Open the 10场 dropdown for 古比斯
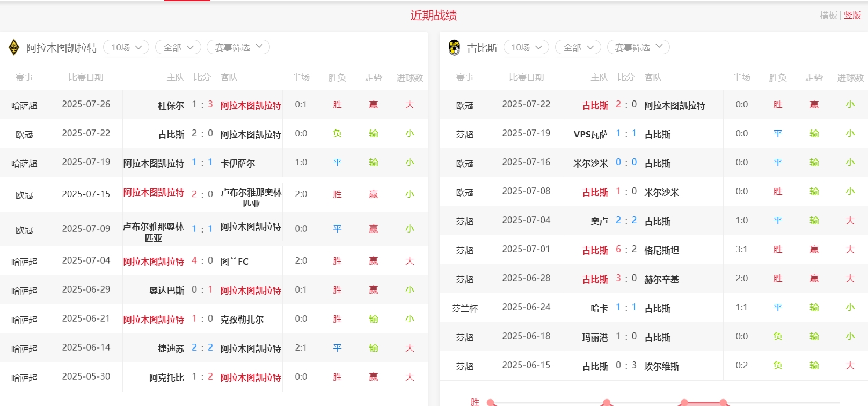The height and width of the screenshot is (406, 868). tap(526, 47)
